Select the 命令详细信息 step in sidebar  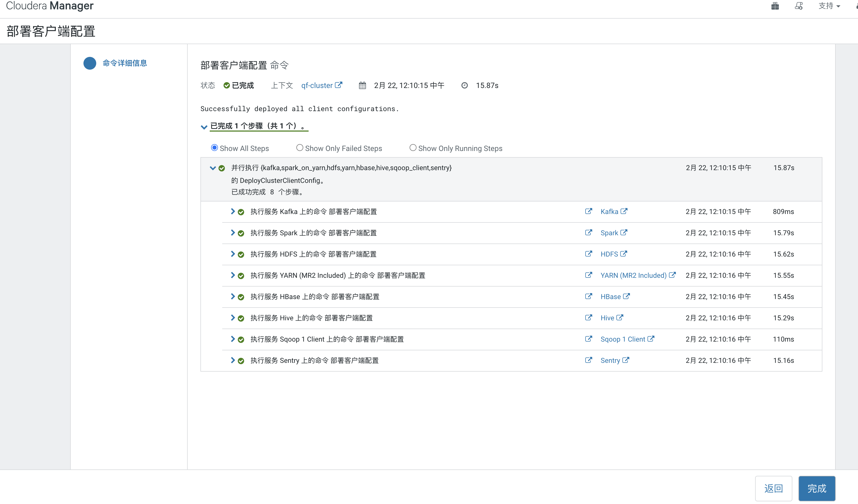tap(125, 63)
